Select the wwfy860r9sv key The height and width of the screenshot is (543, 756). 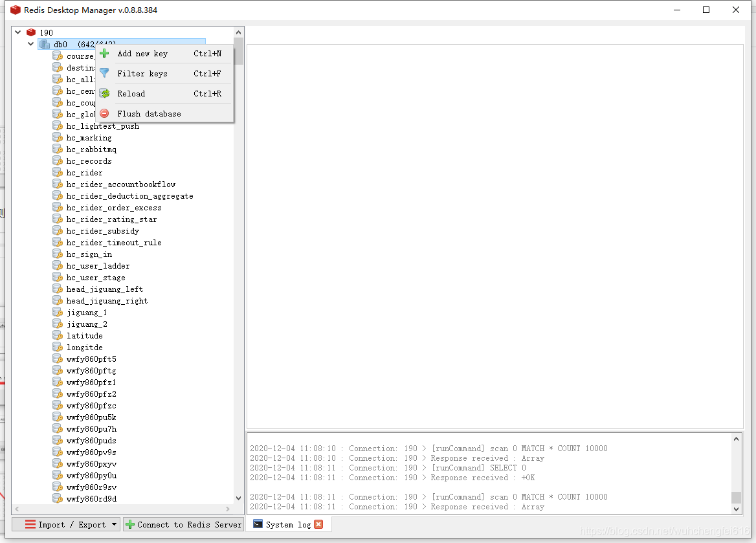(91, 487)
